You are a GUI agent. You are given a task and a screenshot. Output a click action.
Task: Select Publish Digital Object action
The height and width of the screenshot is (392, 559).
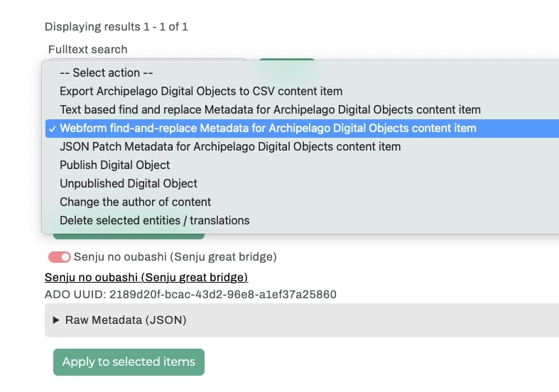(x=114, y=165)
